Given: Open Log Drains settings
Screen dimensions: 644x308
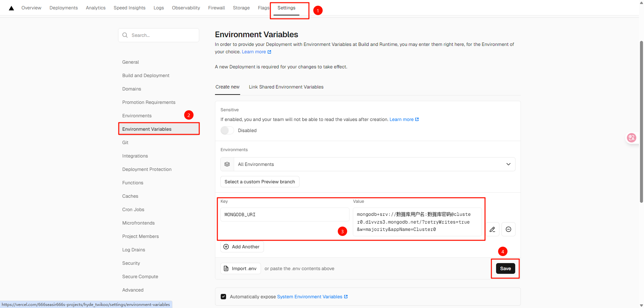Looking at the screenshot, I should coord(133,250).
